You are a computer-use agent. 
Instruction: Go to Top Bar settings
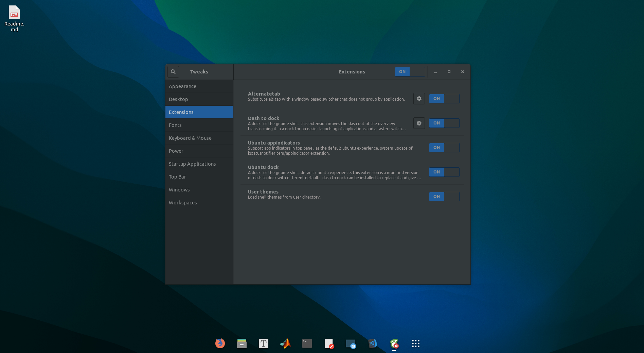(199, 177)
